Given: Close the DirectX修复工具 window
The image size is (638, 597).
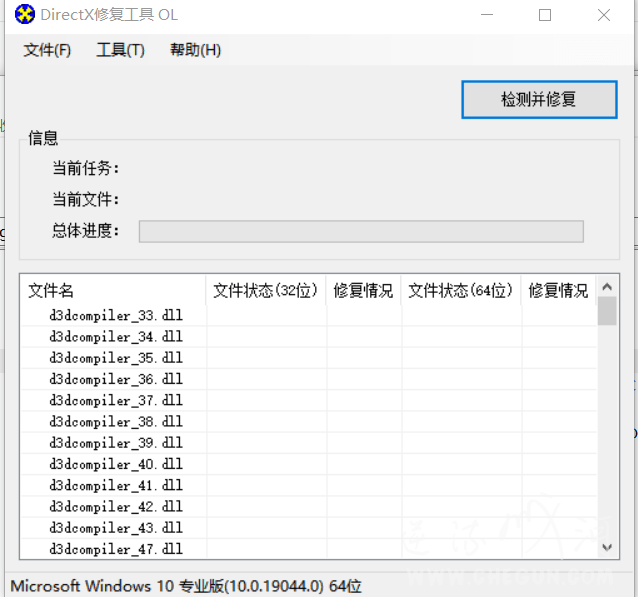Looking at the screenshot, I should [x=603, y=15].
